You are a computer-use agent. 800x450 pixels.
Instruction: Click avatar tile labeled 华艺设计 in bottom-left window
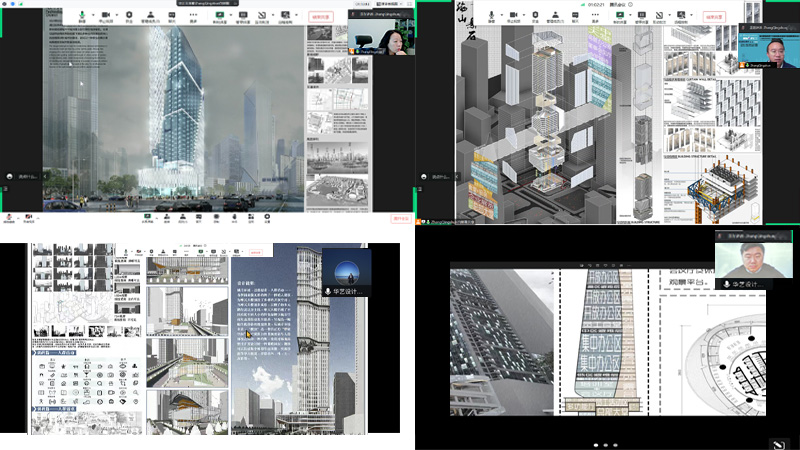pos(346,272)
